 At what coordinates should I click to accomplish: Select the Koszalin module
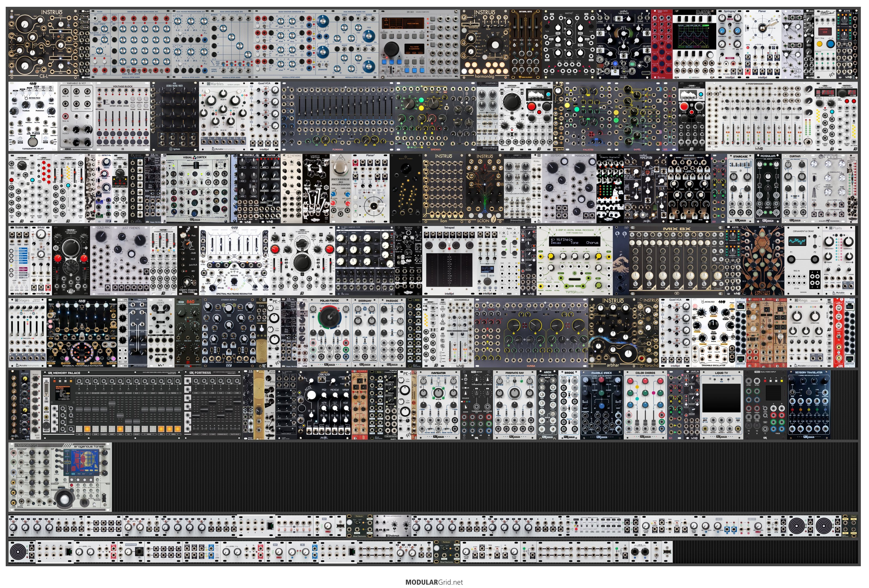click(x=512, y=116)
